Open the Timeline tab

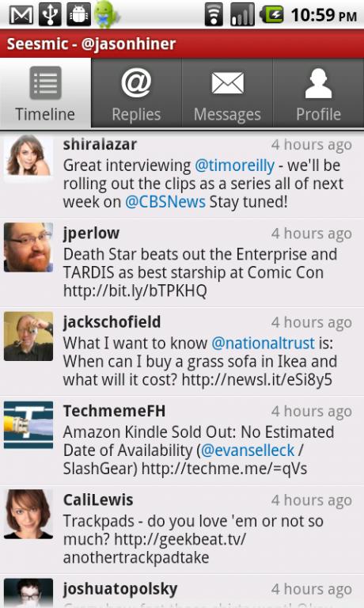point(45,93)
